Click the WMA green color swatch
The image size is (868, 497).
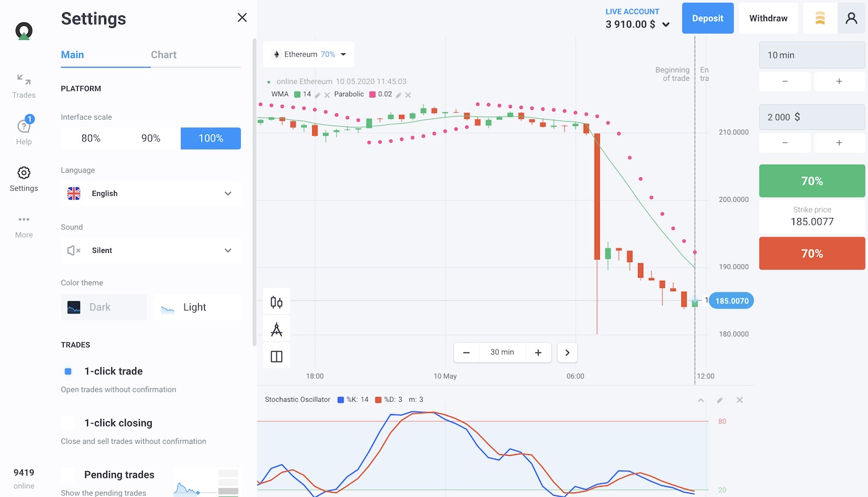[x=297, y=94]
